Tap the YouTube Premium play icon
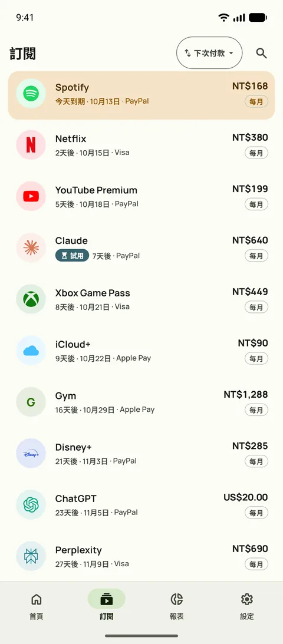This screenshot has height=644, width=283. coord(31,196)
